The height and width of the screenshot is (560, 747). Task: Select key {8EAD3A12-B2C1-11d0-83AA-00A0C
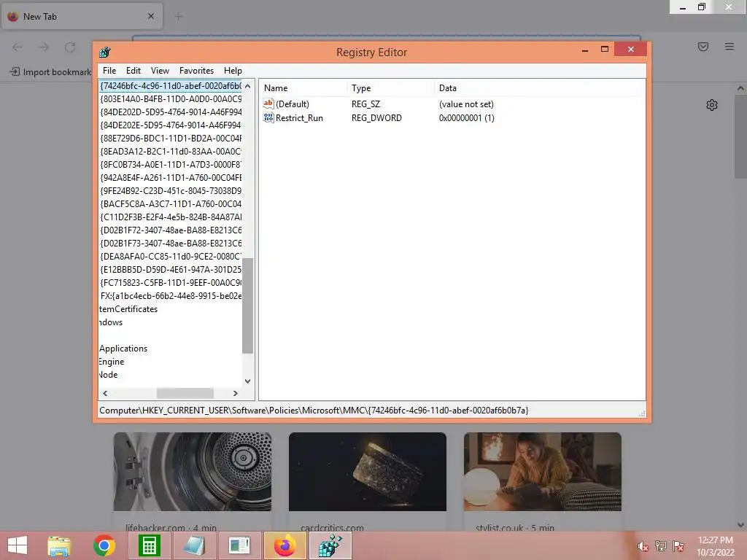coord(171,152)
